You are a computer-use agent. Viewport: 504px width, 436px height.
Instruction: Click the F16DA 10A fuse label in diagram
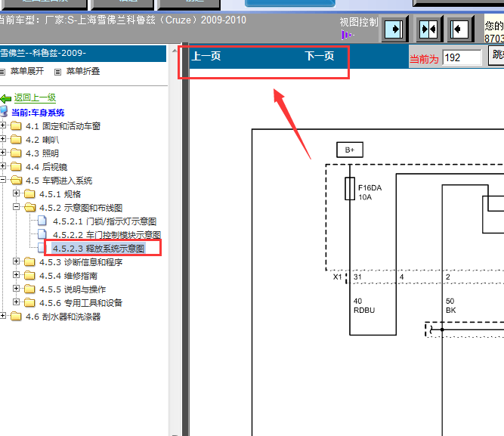point(369,192)
